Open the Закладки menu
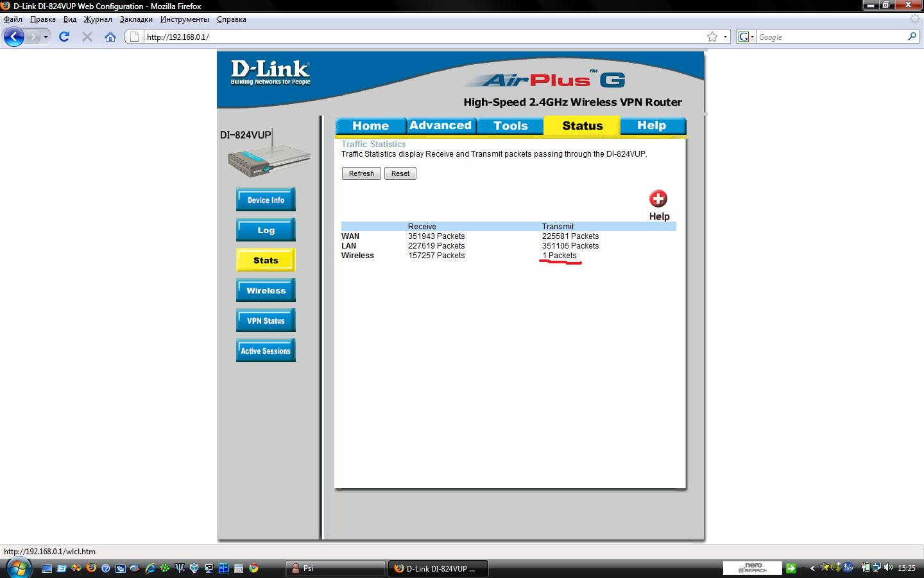Screen dimensions: 924x578 click(x=136, y=19)
